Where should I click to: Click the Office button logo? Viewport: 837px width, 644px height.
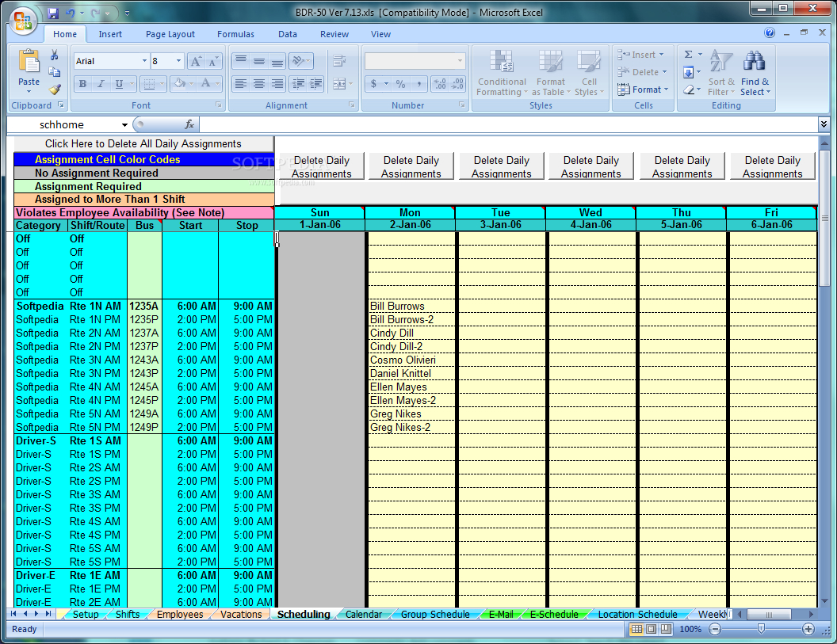[22, 21]
